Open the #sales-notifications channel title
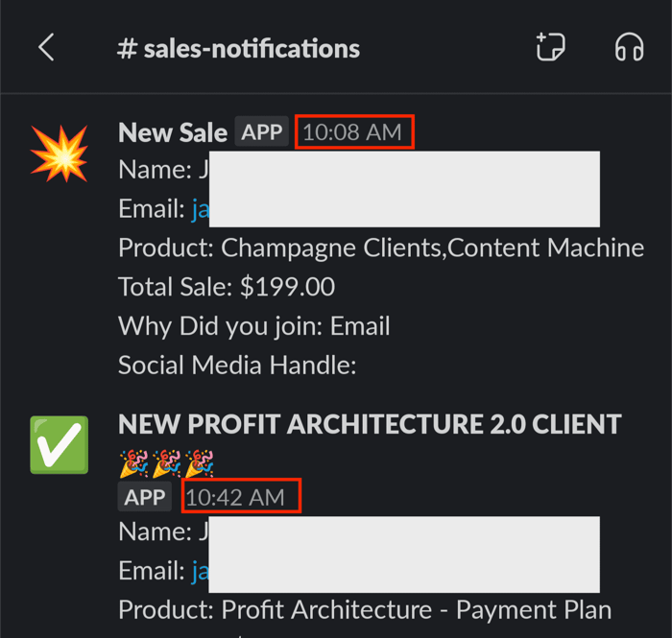Screen dimensions: 672x638 (x=238, y=48)
